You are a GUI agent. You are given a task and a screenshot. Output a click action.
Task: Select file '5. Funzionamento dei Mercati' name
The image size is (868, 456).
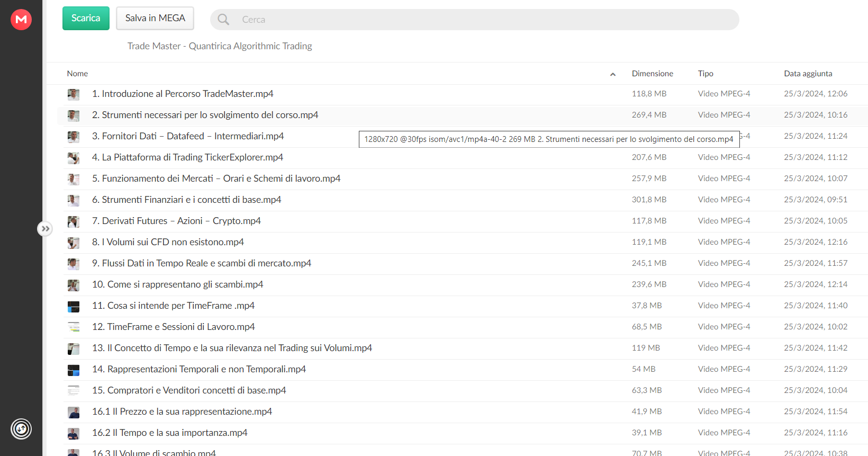[x=216, y=178]
